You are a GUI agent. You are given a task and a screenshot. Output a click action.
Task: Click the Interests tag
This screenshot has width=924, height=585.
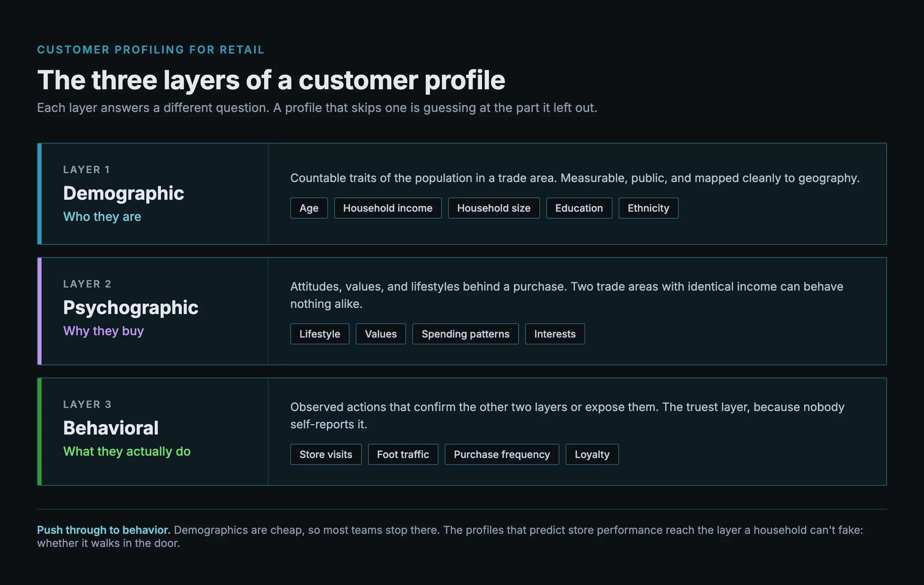click(x=555, y=334)
